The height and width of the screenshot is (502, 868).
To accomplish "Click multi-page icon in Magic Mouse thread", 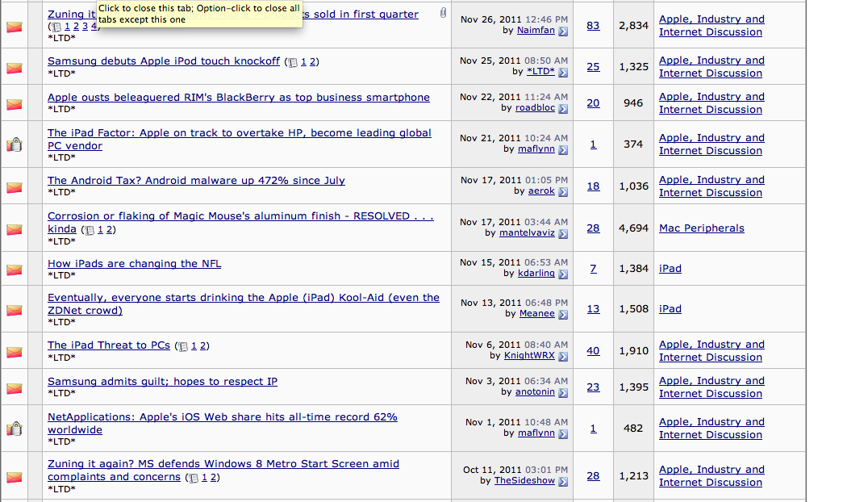I will pyautogui.click(x=89, y=231).
